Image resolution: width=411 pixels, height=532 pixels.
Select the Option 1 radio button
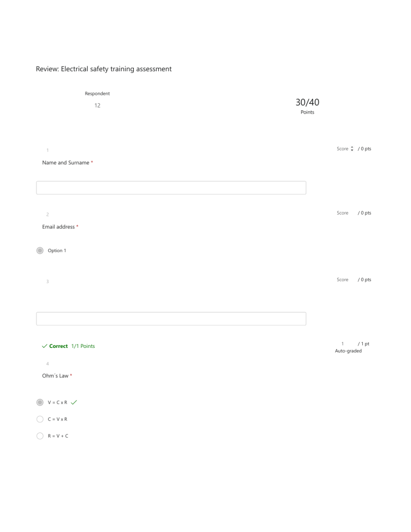pos(40,250)
